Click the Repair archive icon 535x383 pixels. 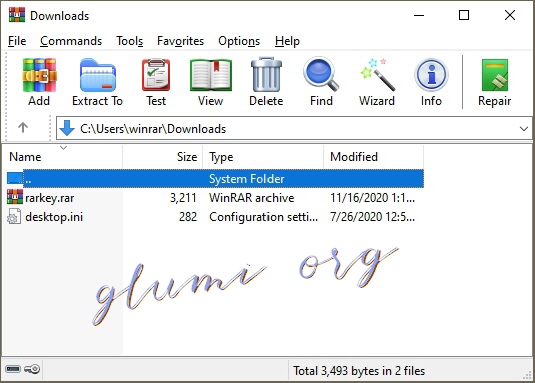tap(495, 75)
